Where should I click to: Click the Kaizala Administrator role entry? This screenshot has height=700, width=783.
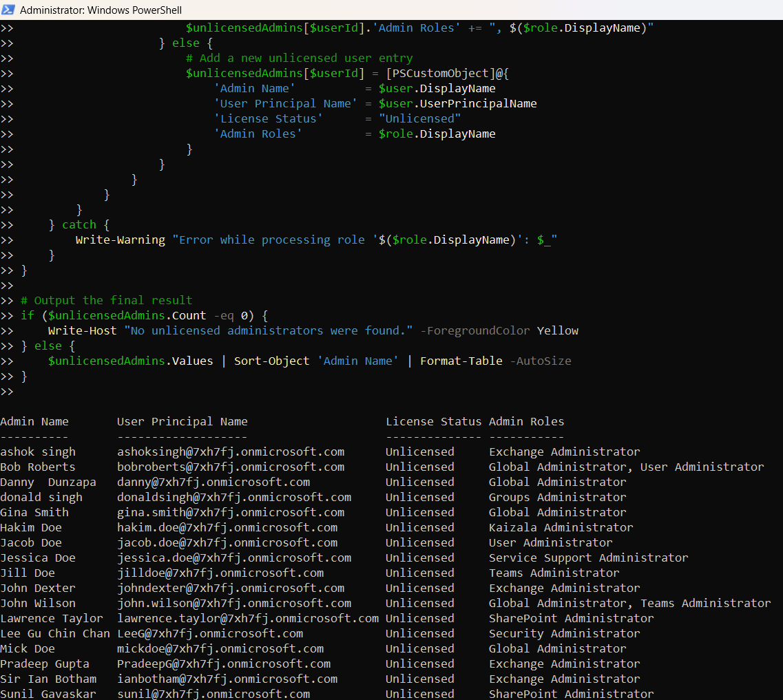[561, 527]
